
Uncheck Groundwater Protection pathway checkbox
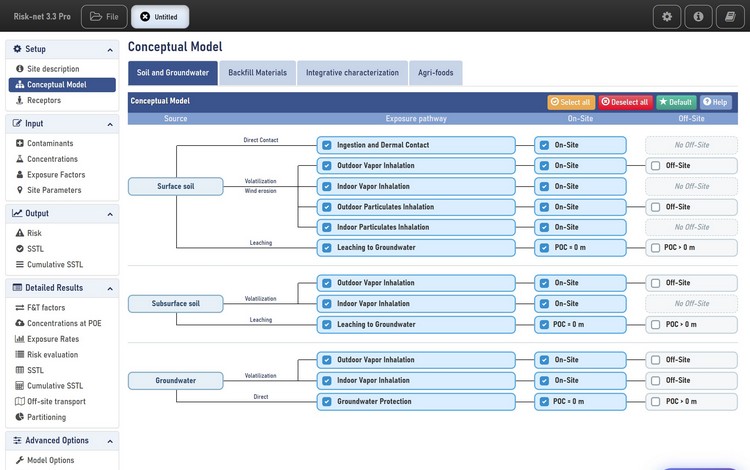[x=327, y=402]
